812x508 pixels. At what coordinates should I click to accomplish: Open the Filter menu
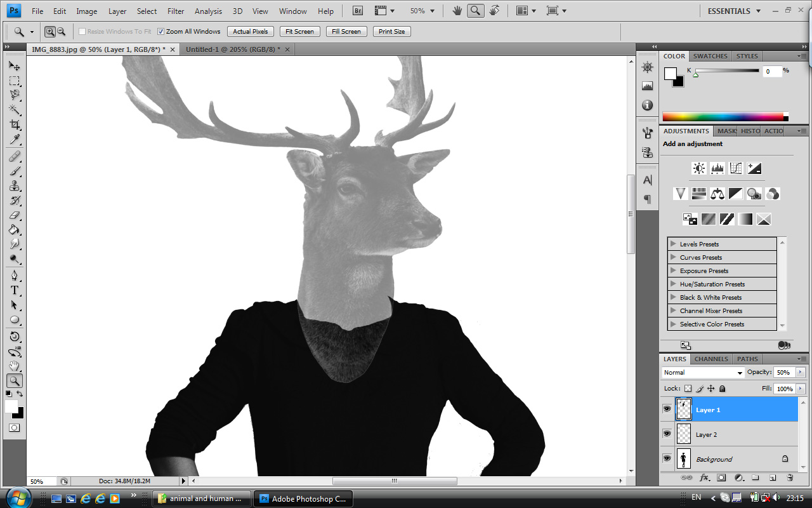pyautogui.click(x=175, y=11)
